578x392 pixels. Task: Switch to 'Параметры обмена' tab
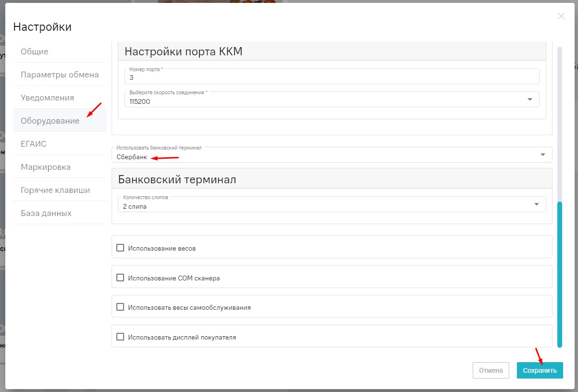(x=60, y=75)
